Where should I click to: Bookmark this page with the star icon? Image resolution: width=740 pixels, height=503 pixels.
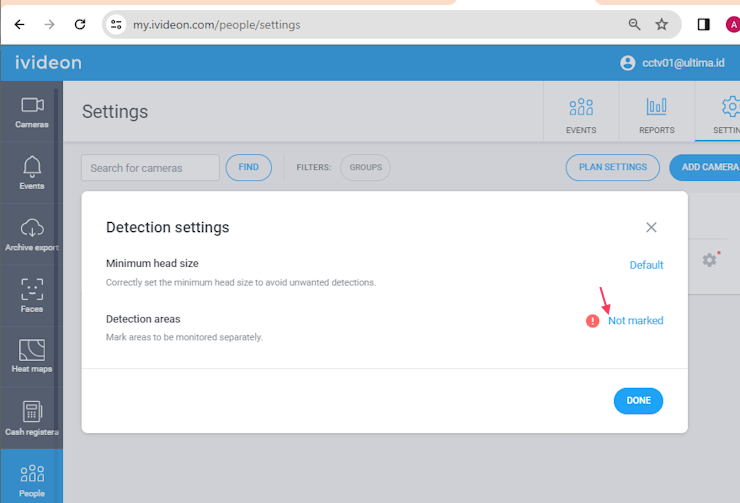click(x=662, y=25)
